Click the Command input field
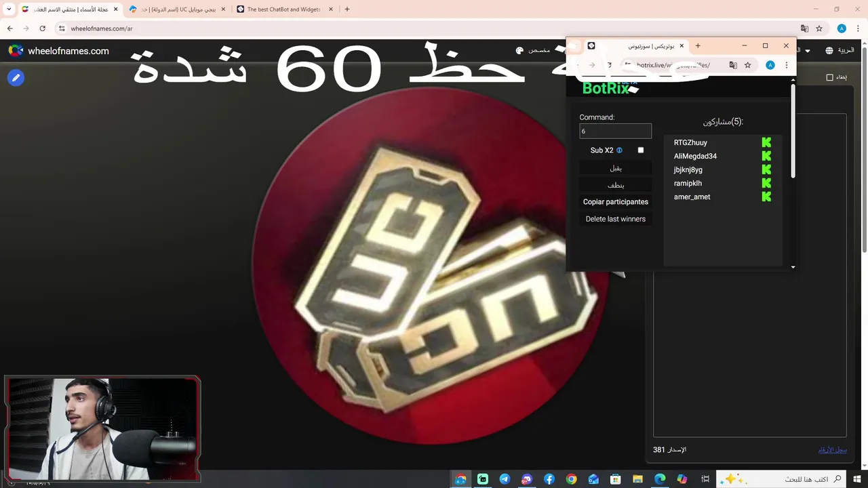The width and height of the screenshot is (868, 488). (616, 131)
